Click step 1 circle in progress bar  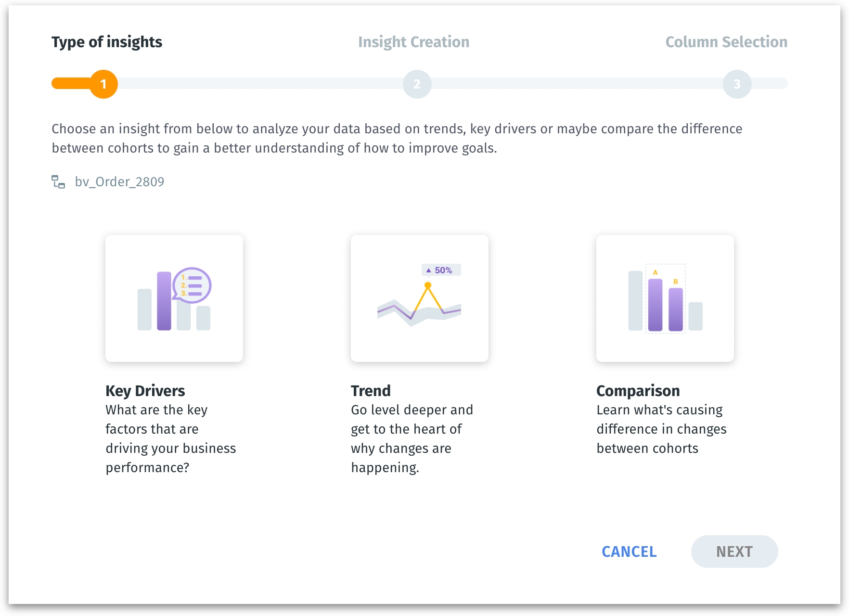103,84
